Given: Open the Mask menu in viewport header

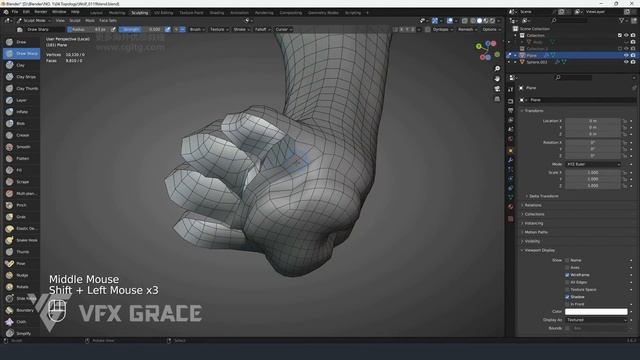Looking at the screenshot, I should 90,20.
